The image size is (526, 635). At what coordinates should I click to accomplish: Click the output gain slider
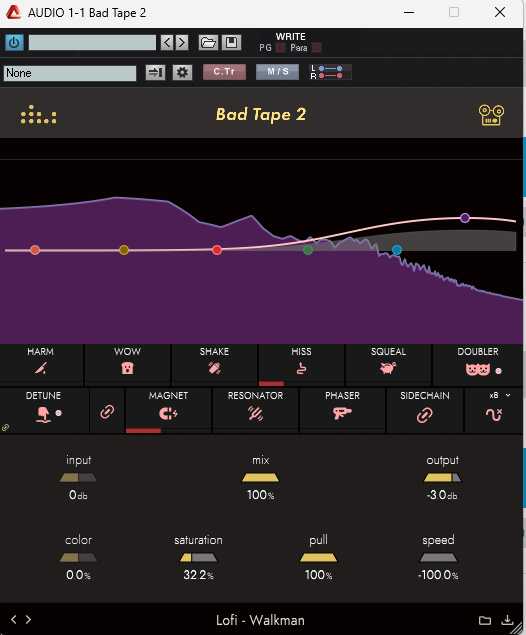[442, 478]
